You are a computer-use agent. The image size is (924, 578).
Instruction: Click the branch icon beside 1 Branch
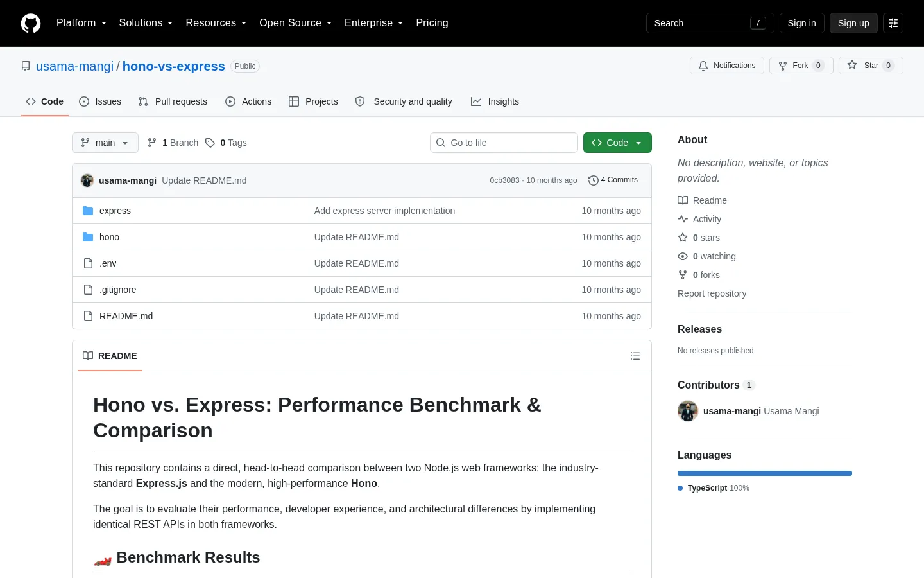pos(152,143)
